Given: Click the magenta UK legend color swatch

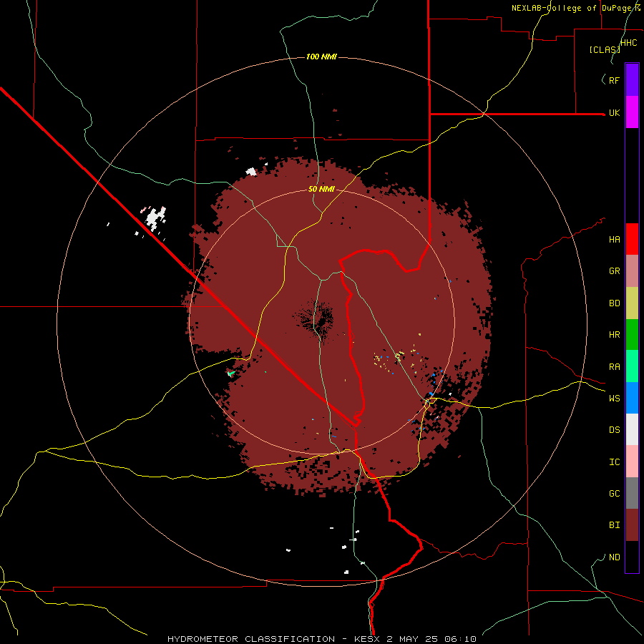Looking at the screenshot, I should 632,112.
